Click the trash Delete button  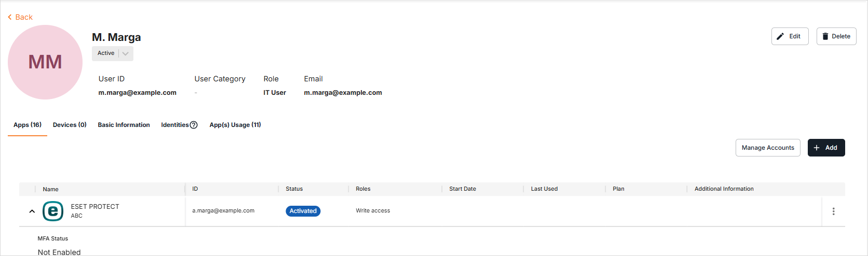tap(836, 36)
